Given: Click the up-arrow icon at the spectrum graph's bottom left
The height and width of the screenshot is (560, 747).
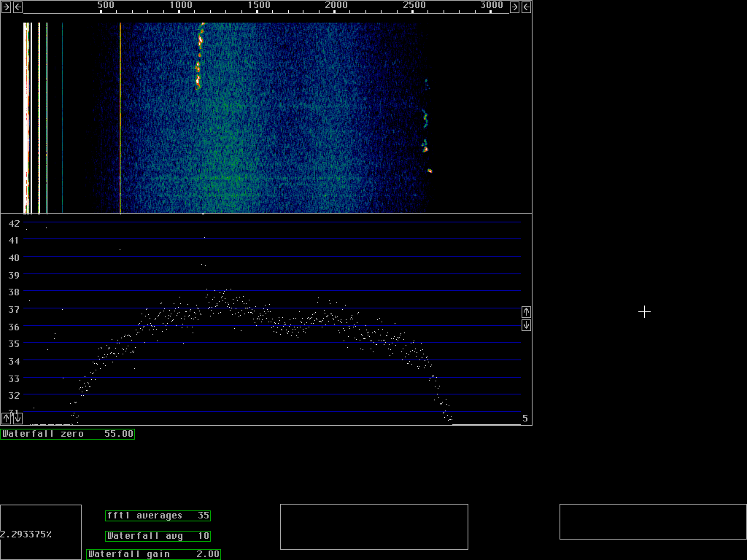Looking at the screenshot, I should click(6, 418).
